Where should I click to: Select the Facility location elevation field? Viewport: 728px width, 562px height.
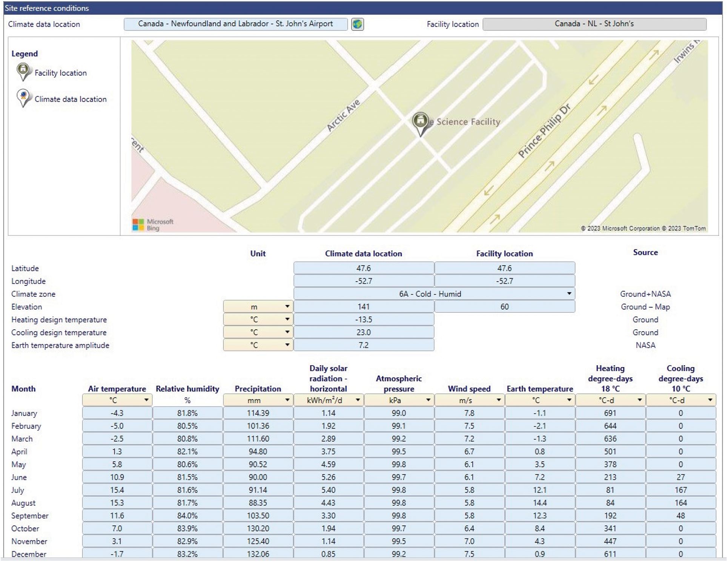[504, 307]
